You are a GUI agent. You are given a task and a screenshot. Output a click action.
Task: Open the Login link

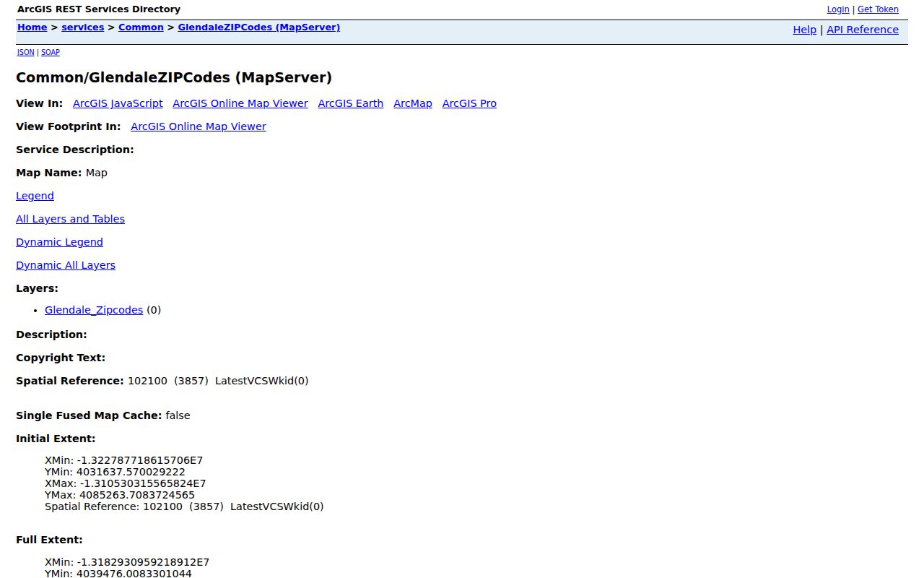pos(838,9)
